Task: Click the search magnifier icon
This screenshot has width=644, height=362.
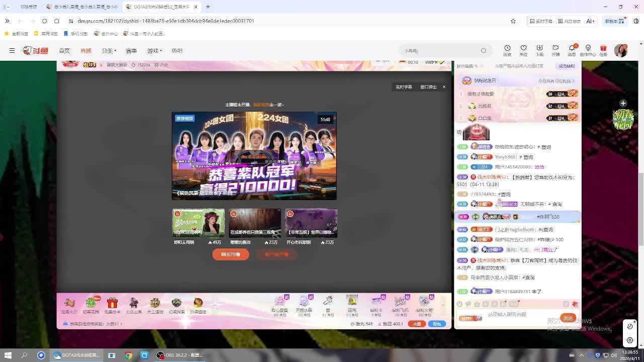Action: pyautogui.click(x=484, y=51)
